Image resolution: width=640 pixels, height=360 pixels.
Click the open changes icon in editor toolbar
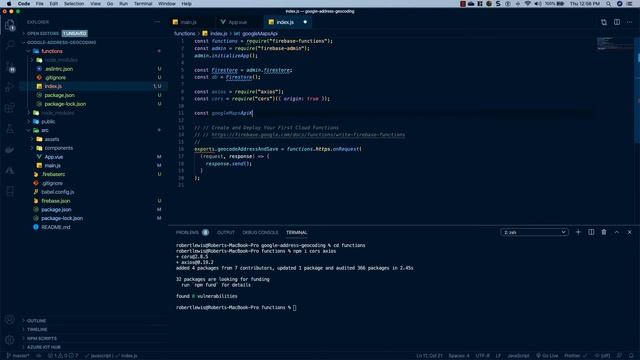(604, 22)
